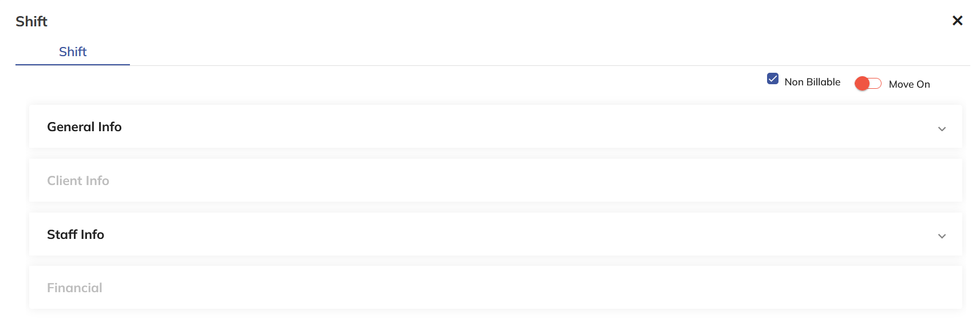The height and width of the screenshot is (330, 980).
Task: Click the Non Billable label text
Action: 812,82
